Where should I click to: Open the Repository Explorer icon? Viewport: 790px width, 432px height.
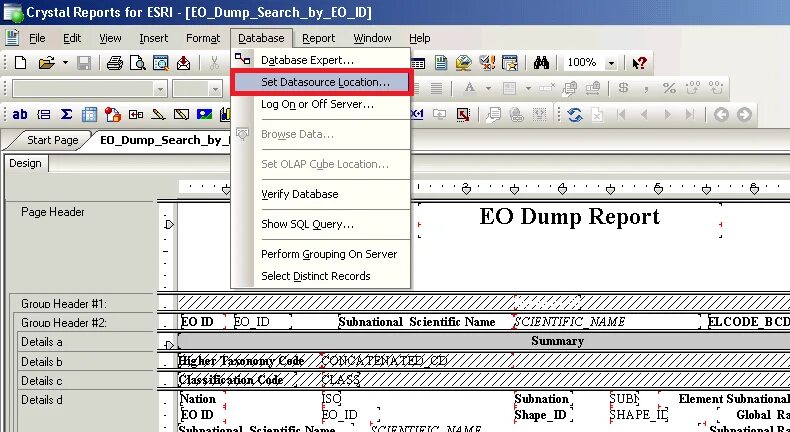coord(464,63)
